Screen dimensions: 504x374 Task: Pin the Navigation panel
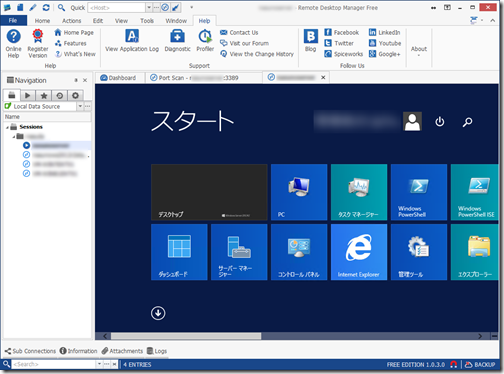tap(76, 80)
